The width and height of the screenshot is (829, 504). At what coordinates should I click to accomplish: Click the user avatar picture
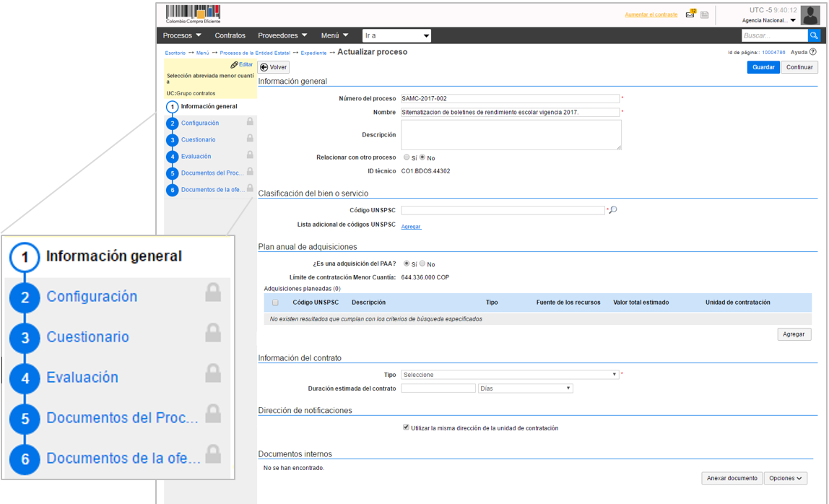coord(810,15)
